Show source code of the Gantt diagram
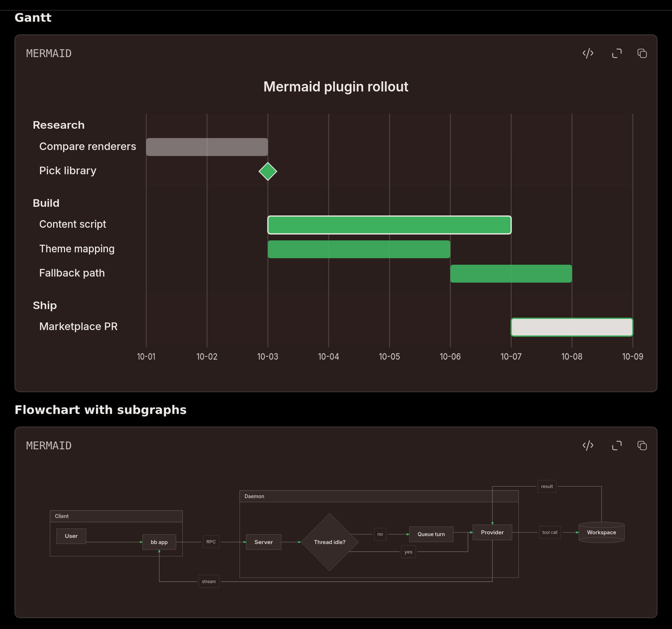This screenshot has height=629, width=672. pos(588,54)
